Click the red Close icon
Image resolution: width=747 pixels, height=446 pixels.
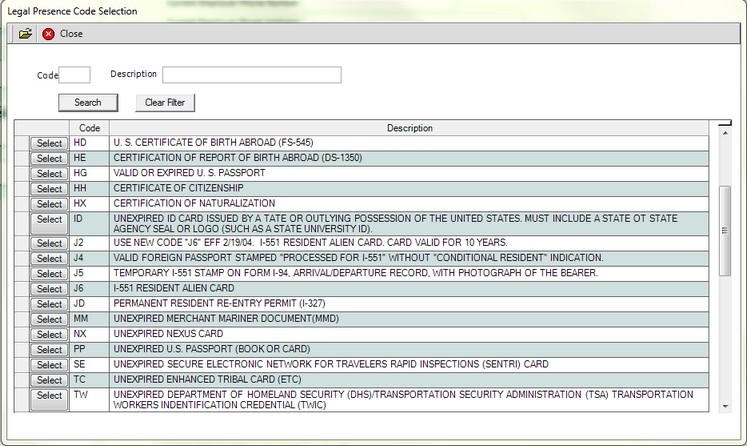click(x=48, y=34)
